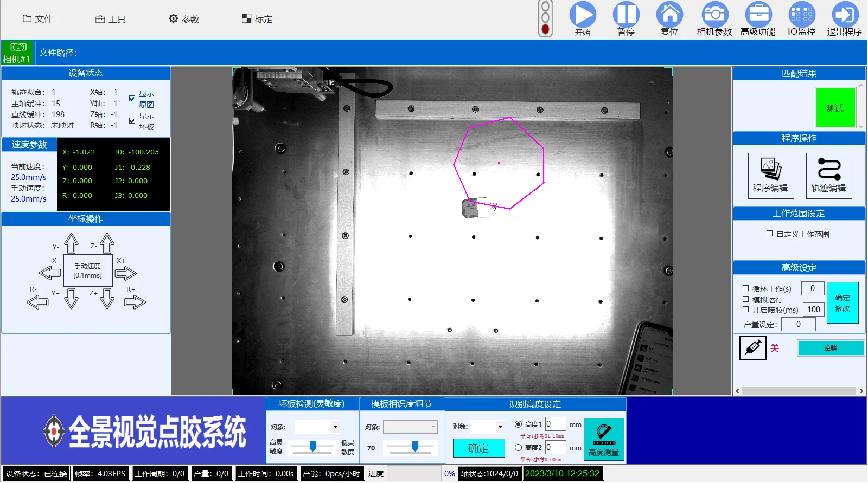
Task: Select the 高度2 radio button
Action: 518,448
